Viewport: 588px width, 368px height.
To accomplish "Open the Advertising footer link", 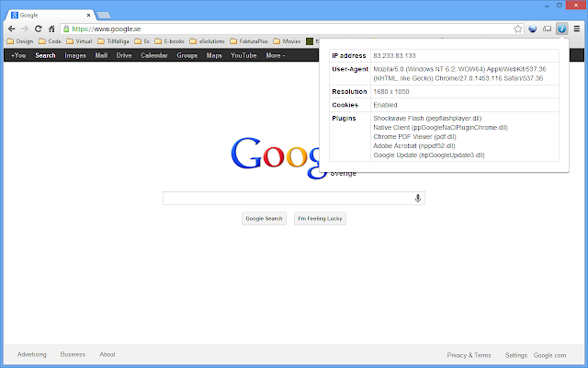I will (x=32, y=354).
